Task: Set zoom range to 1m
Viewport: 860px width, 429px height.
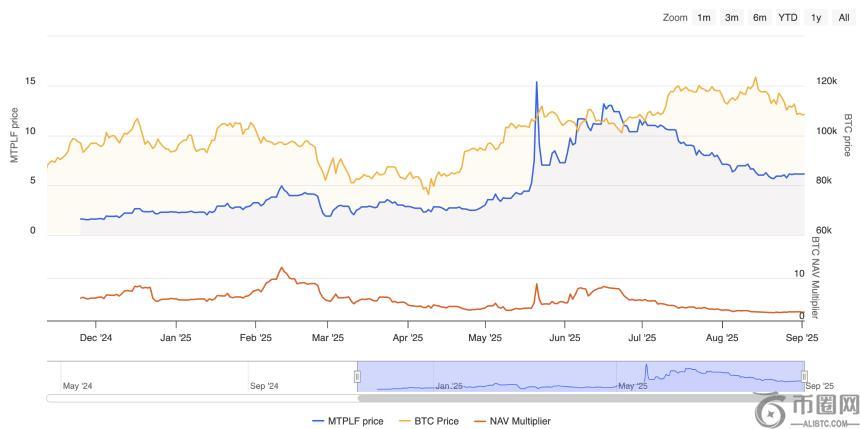Action: pyautogui.click(x=704, y=17)
